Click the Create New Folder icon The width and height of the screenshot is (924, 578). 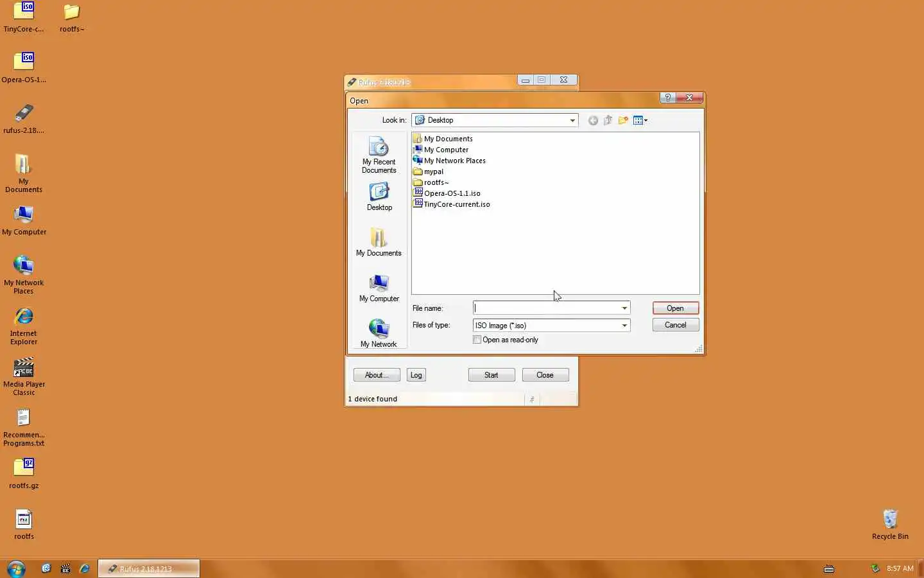(623, 120)
